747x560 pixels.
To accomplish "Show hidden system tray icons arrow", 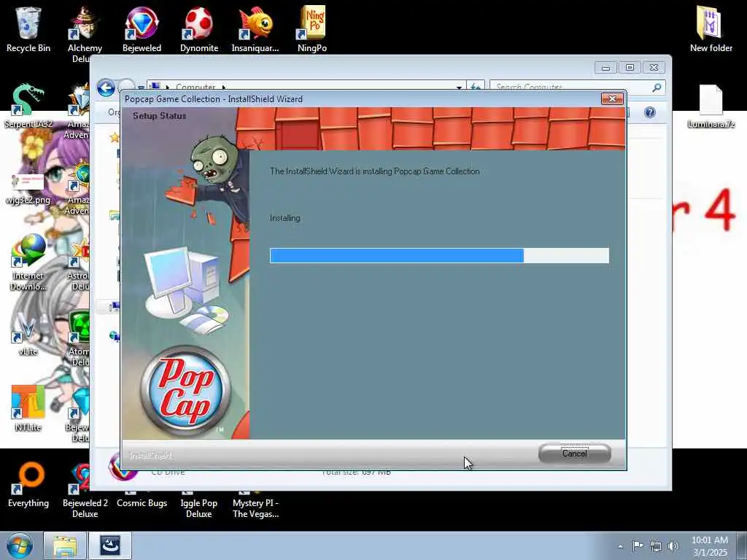I will [x=620, y=546].
